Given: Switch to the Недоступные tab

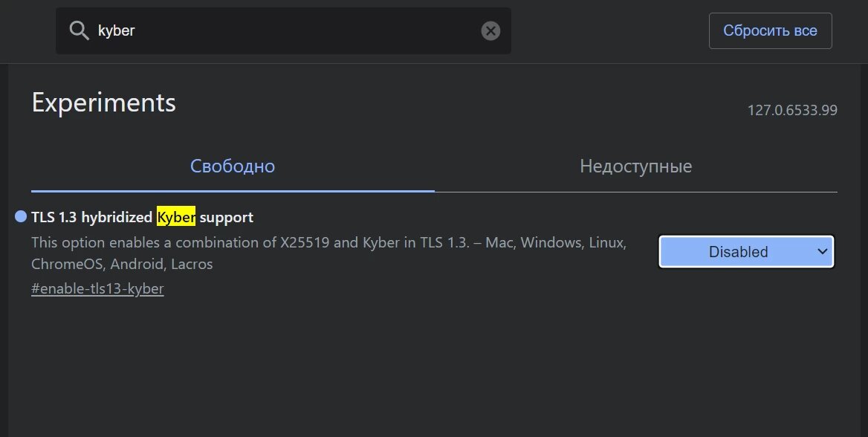Looking at the screenshot, I should point(636,166).
